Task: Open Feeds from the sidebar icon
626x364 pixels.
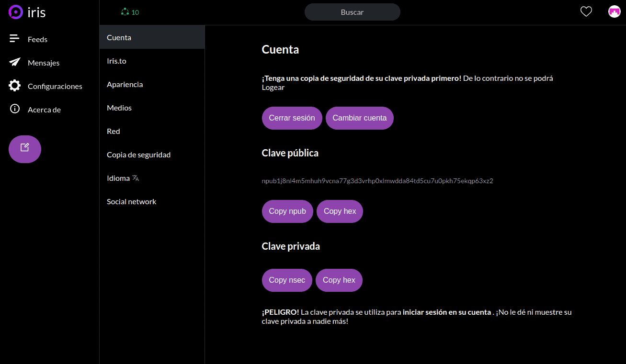Action: click(x=15, y=38)
